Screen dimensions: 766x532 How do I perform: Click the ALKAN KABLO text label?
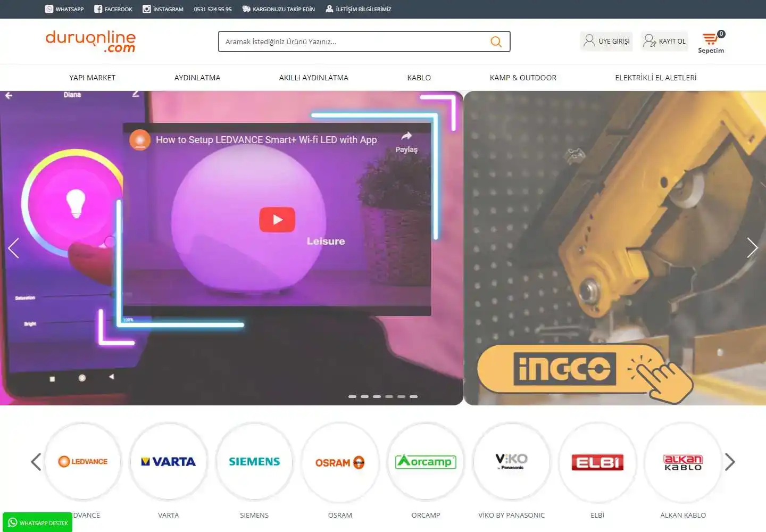(x=683, y=515)
